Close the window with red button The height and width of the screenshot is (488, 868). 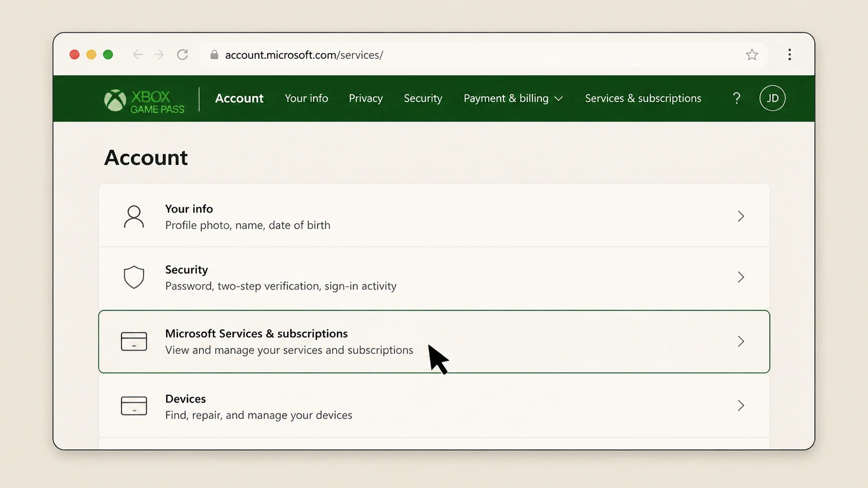[x=75, y=55]
